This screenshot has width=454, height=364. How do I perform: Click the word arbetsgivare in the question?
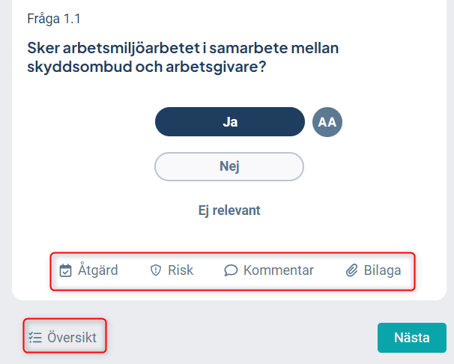pyautogui.click(x=216, y=67)
